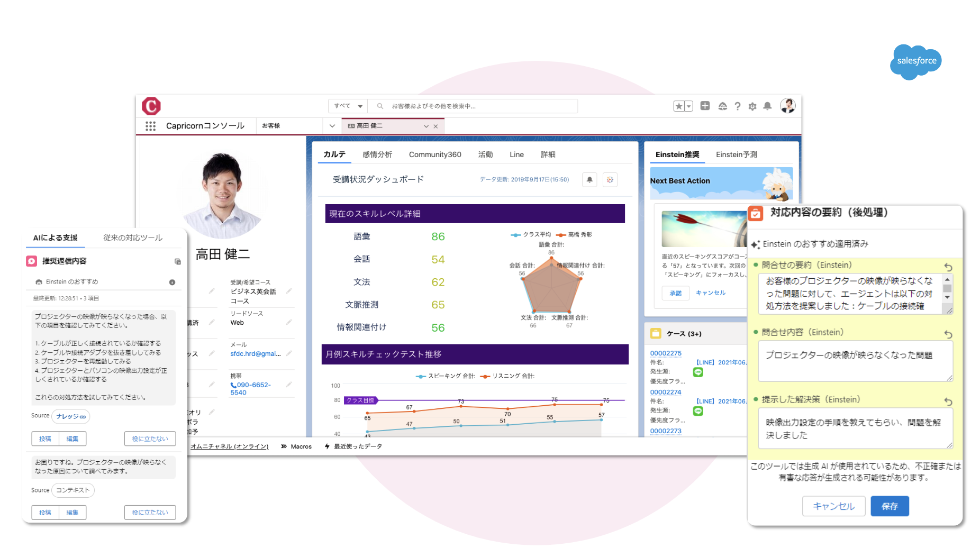Screen dimensions: 980x548
Task: Click the LINE icon next to case 00002275
Action: tap(698, 372)
